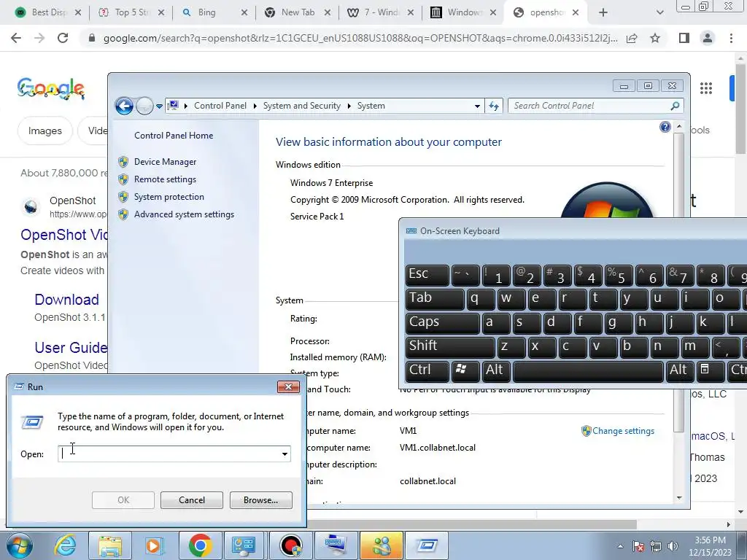Click the search magnifier in Control Panel
Image resolution: width=747 pixels, height=560 pixels.
[x=675, y=106]
